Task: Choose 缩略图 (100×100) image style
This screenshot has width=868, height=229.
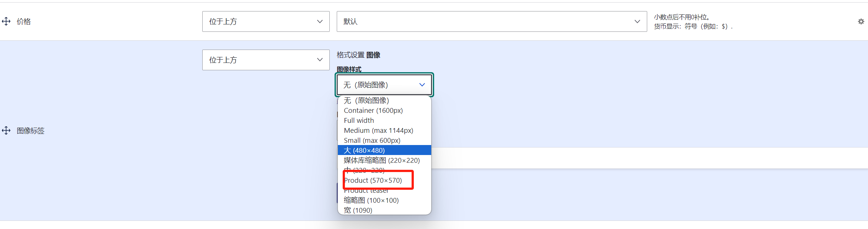Action: [x=384, y=200]
